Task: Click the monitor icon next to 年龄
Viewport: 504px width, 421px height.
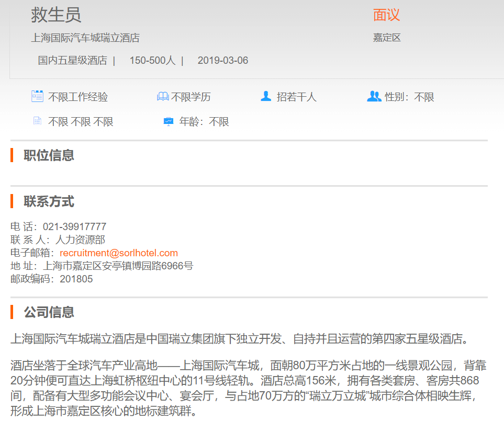Action: [x=169, y=121]
